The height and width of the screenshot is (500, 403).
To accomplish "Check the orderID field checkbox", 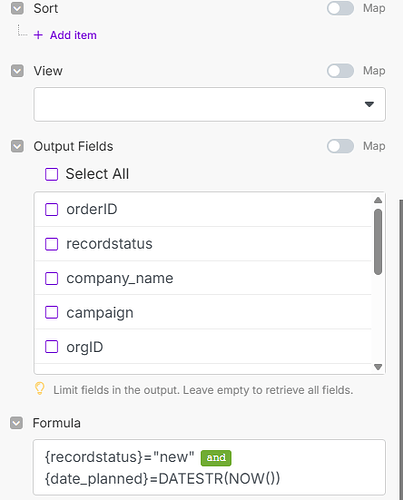I will tap(51, 210).
